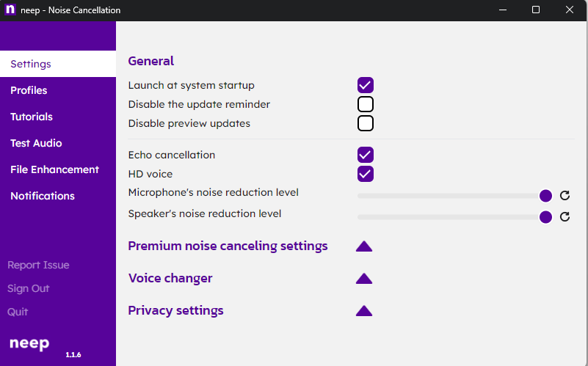588x366 pixels.
Task: Expand the Voice changer section
Action: [364, 279]
